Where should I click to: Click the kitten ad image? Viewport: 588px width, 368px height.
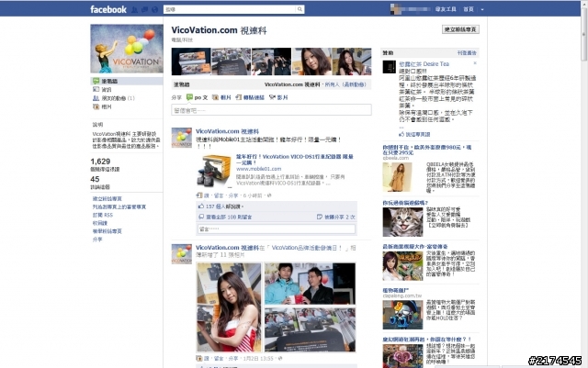(402, 222)
